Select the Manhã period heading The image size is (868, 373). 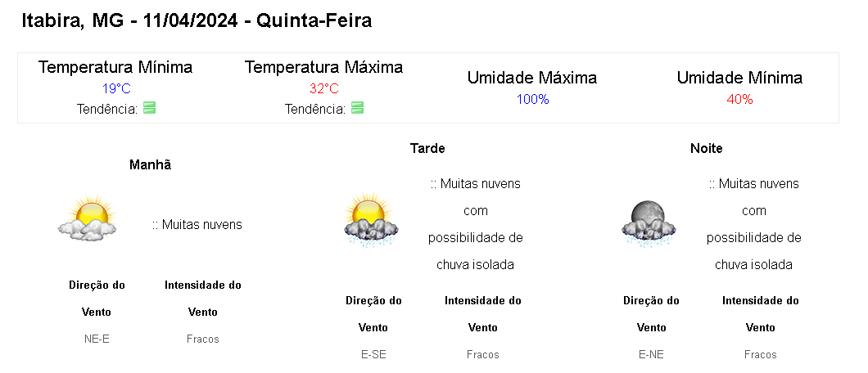(x=151, y=164)
